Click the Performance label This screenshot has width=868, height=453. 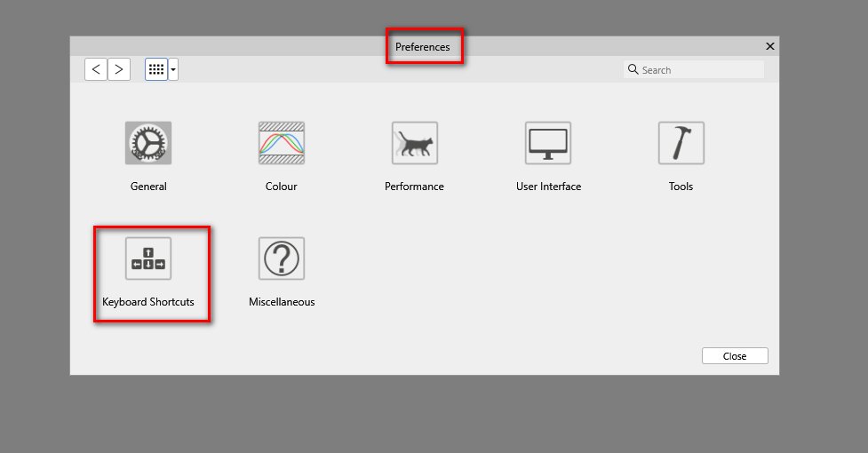(x=414, y=187)
